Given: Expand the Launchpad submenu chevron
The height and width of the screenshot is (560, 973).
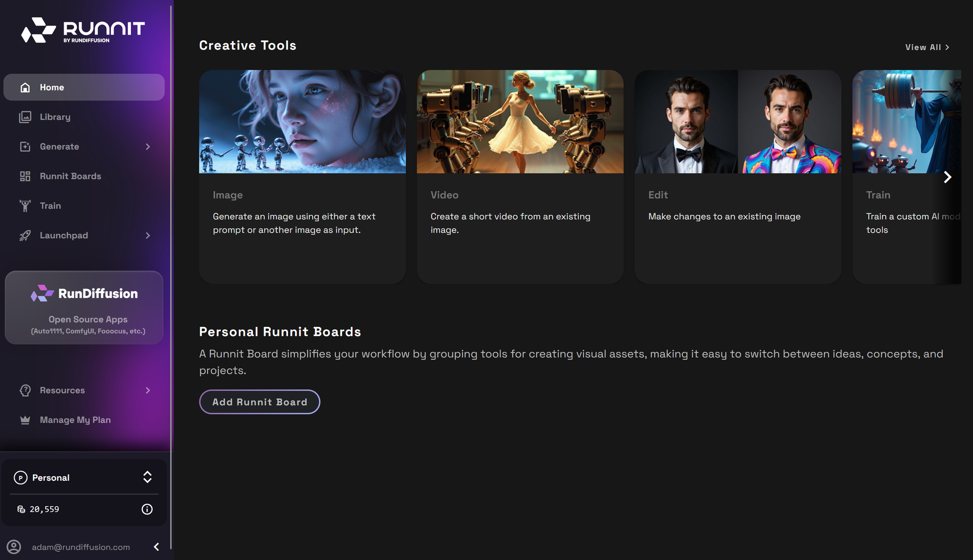Looking at the screenshot, I should [x=148, y=236].
